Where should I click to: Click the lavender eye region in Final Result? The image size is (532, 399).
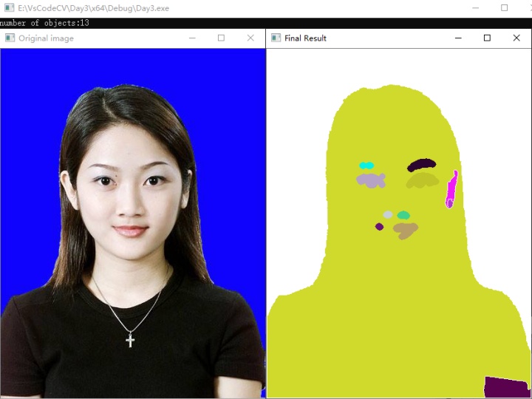click(x=371, y=180)
